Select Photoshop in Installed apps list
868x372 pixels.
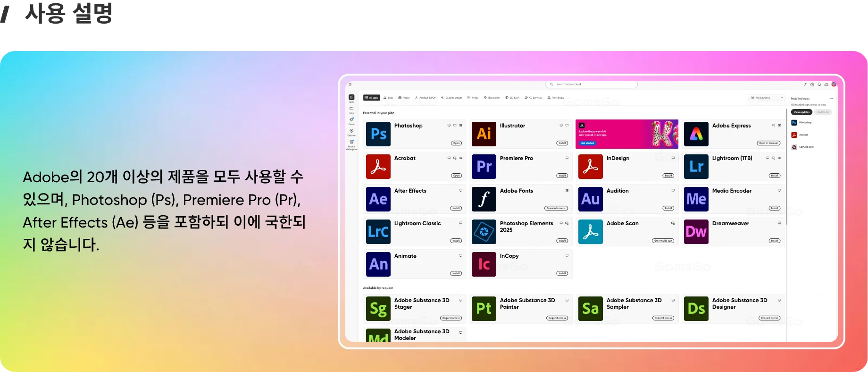tap(802, 123)
